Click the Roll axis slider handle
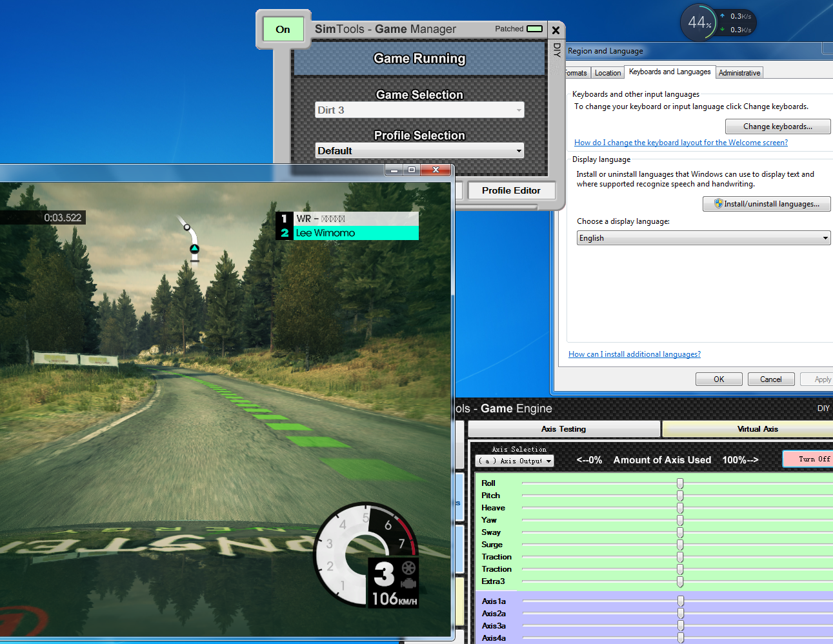Image resolution: width=833 pixels, height=644 pixels. coord(680,483)
